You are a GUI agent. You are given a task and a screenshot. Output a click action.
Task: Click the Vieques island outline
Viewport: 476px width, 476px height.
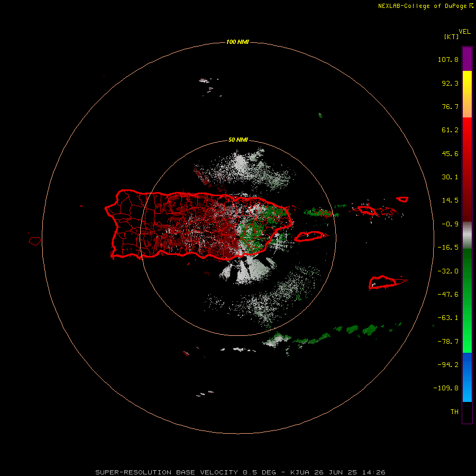click(309, 236)
